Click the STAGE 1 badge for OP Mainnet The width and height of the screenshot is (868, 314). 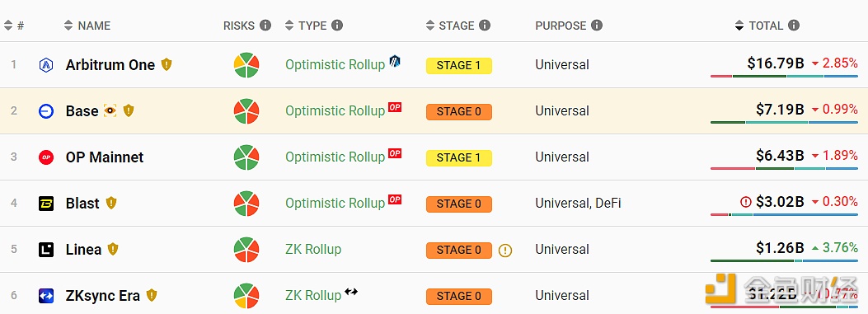pyautogui.click(x=459, y=158)
